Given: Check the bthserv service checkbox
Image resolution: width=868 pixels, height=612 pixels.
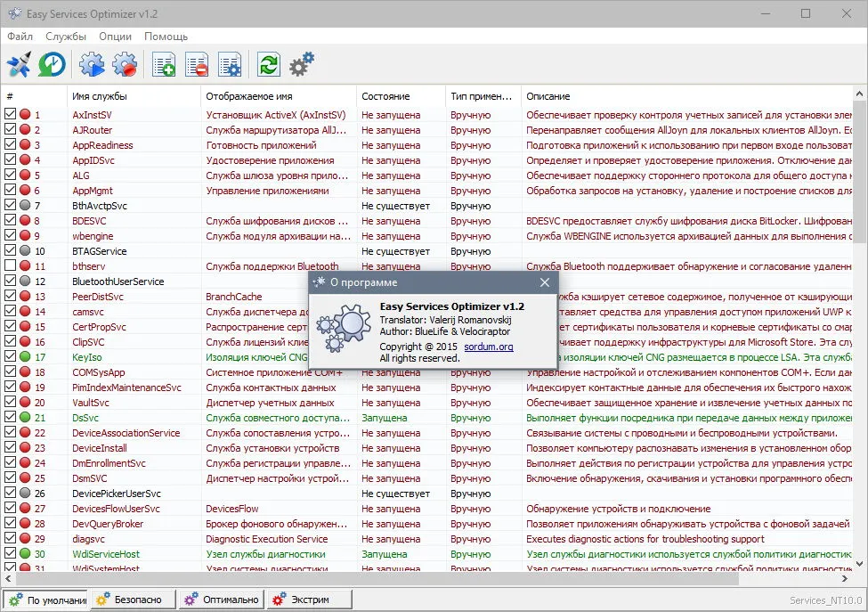Looking at the screenshot, I should coord(10,265).
